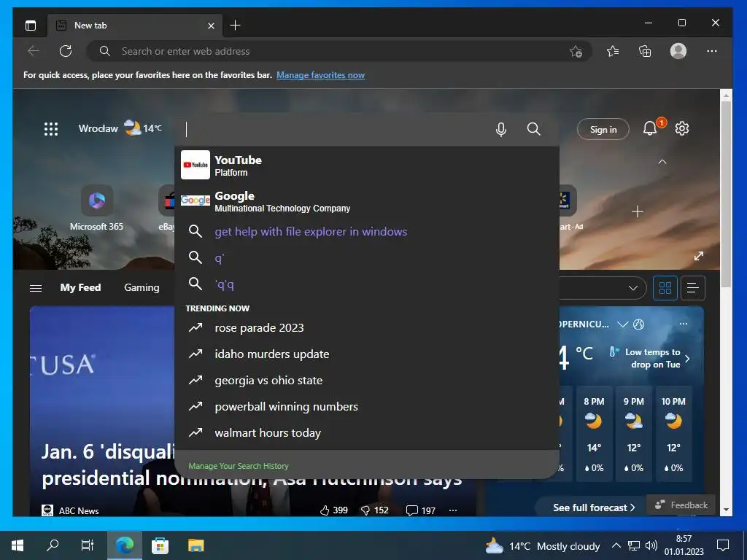Open weather card more options
The height and width of the screenshot is (560, 747).
pyautogui.click(x=683, y=324)
